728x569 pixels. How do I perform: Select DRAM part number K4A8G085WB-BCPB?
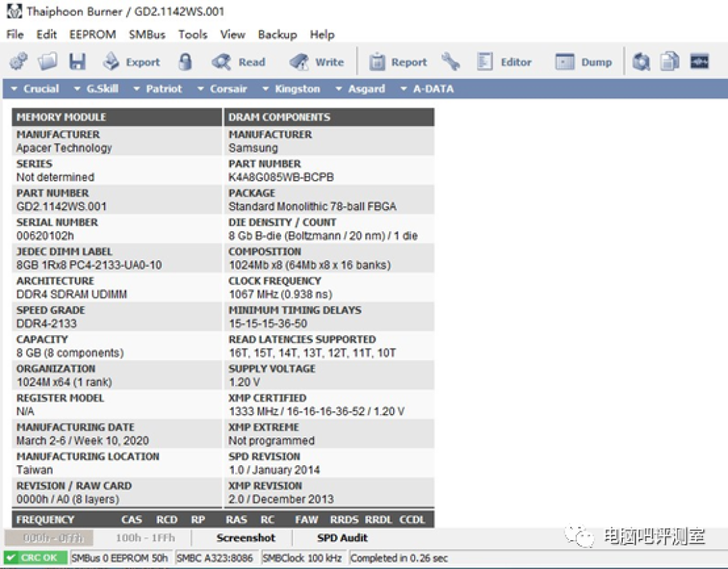(x=281, y=177)
